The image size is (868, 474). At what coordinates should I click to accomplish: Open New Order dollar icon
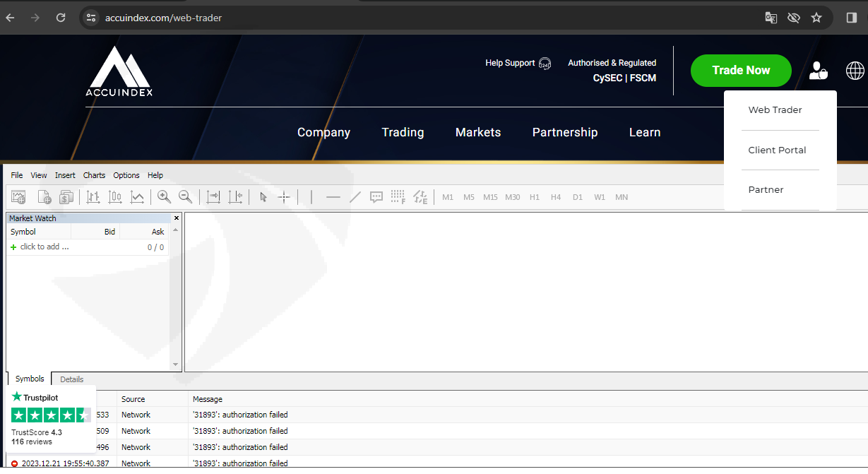tap(66, 197)
